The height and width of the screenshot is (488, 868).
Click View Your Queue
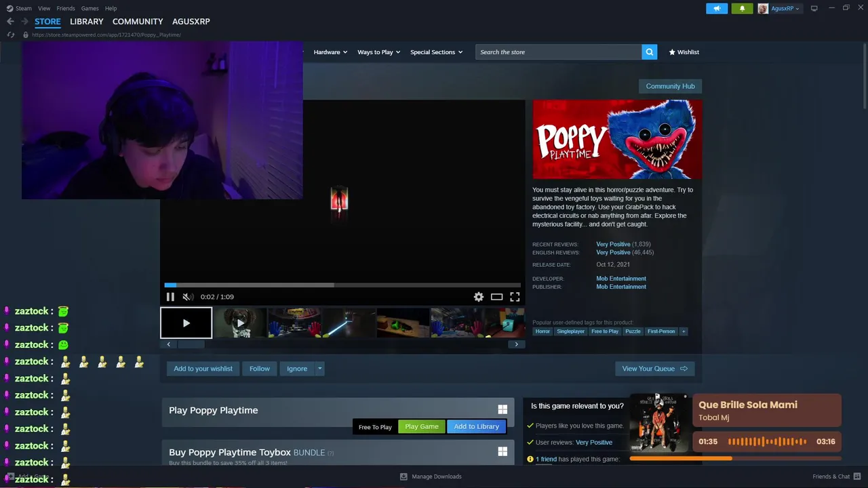click(655, 369)
